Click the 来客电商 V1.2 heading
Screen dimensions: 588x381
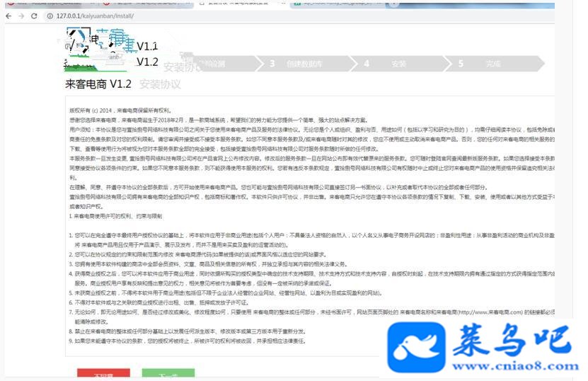pos(98,84)
